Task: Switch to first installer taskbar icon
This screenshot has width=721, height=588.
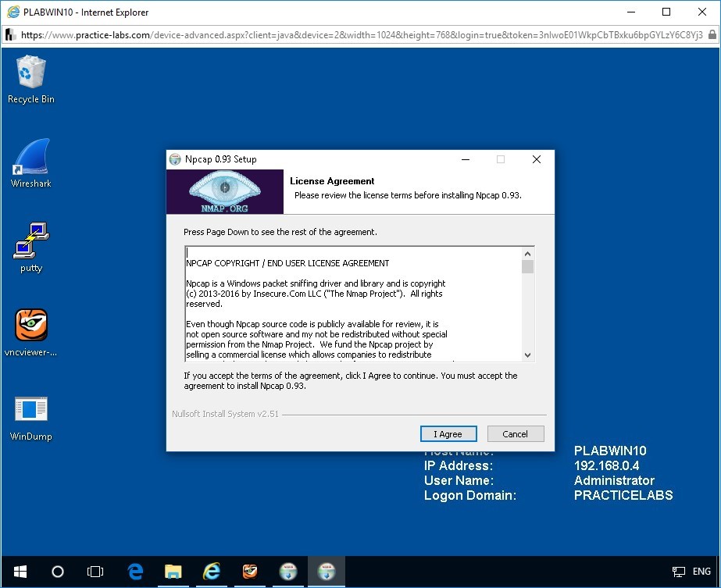Action: (287, 572)
